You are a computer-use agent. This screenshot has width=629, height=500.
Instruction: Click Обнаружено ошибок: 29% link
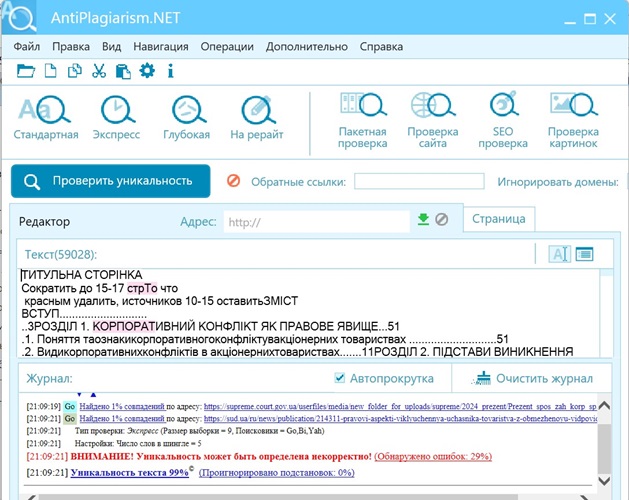pyautogui.click(x=433, y=457)
